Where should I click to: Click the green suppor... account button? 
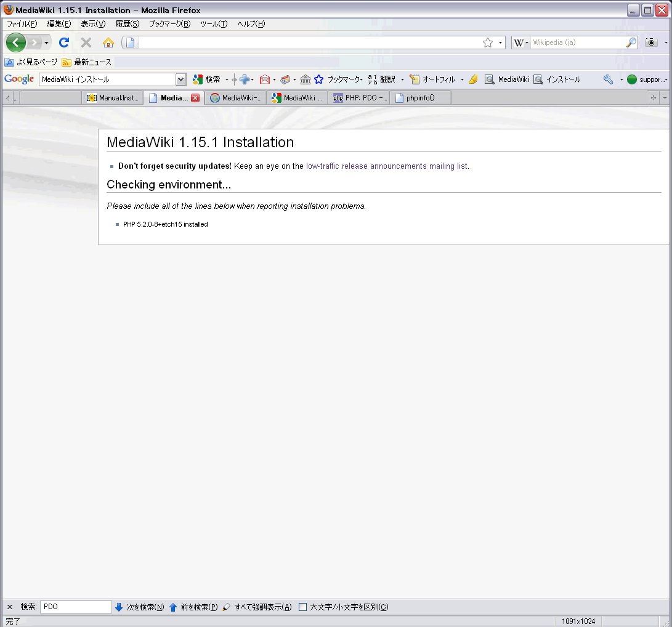click(x=647, y=79)
